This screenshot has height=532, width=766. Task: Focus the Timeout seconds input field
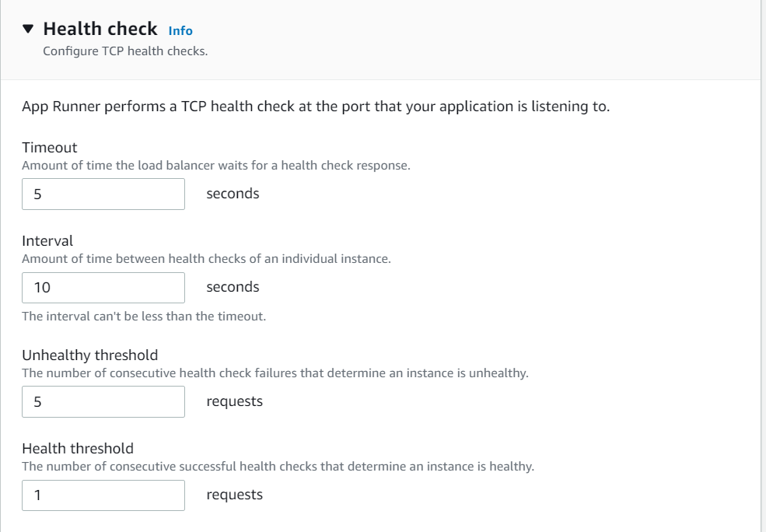coord(103,194)
